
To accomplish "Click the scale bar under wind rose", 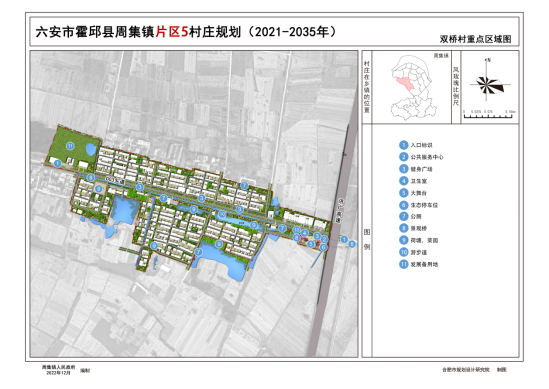I will tap(489, 114).
